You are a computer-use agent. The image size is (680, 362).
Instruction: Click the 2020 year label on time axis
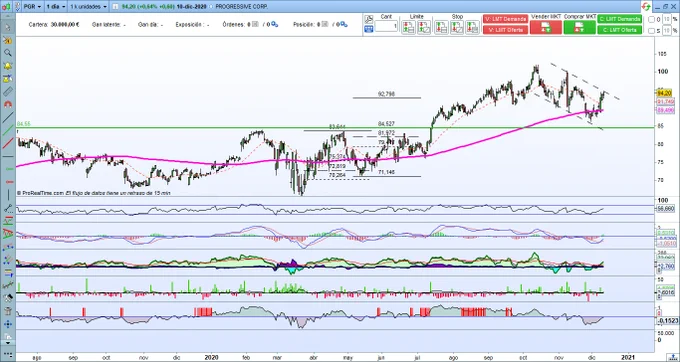(x=211, y=358)
